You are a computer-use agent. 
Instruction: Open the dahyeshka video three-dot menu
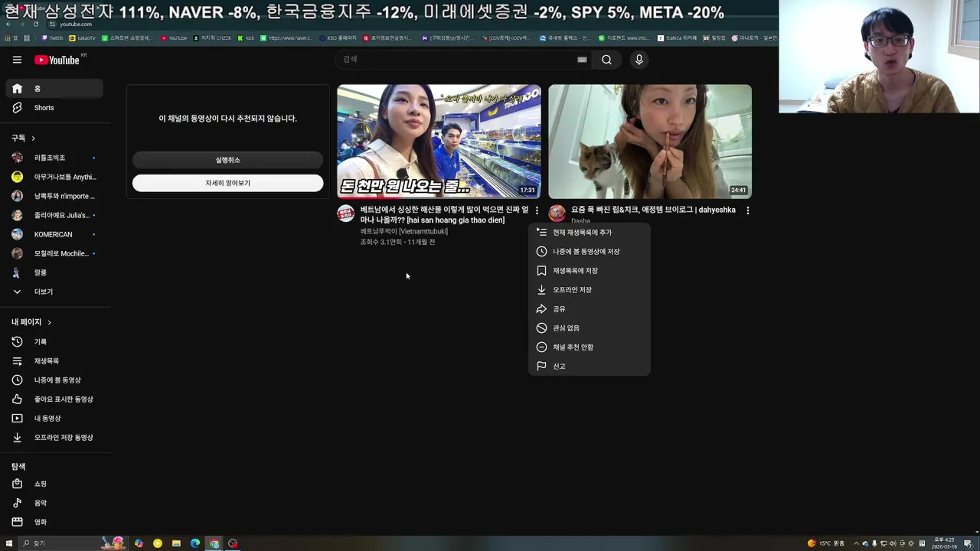[x=748, y=210]
